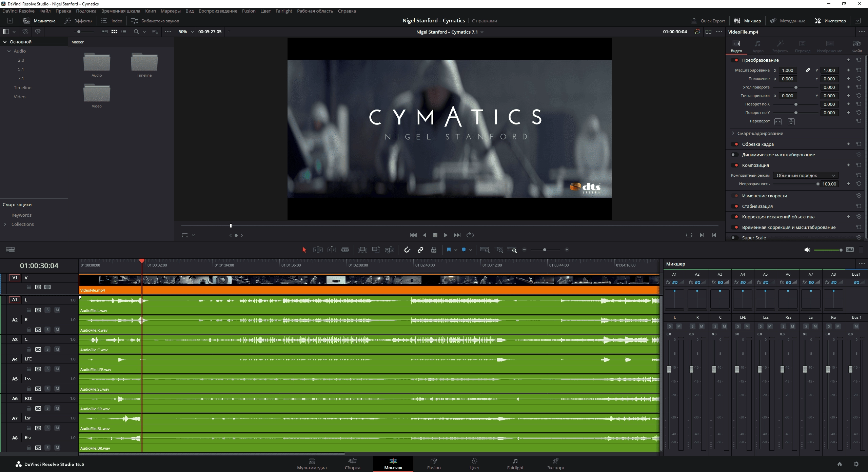Play in reverse in the viewer
This screenshot has height=472, width=868.
coord(425,235)
